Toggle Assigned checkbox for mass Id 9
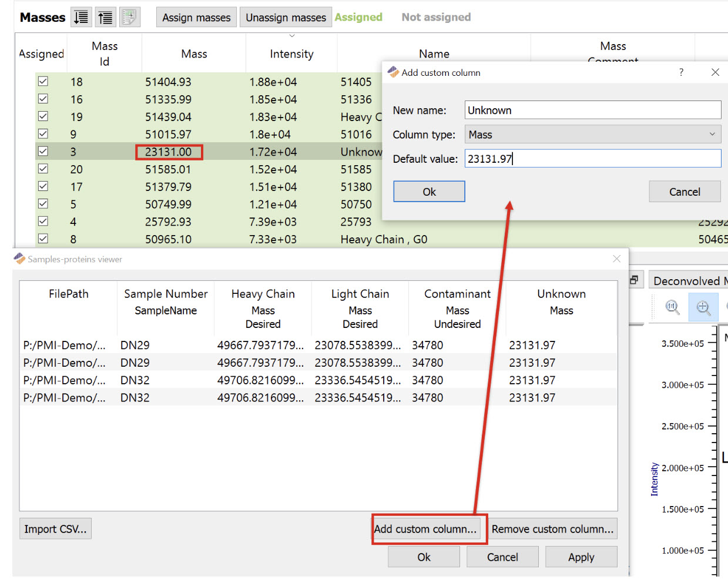Viewport: 728px width, 583px height. click(43, 133)
